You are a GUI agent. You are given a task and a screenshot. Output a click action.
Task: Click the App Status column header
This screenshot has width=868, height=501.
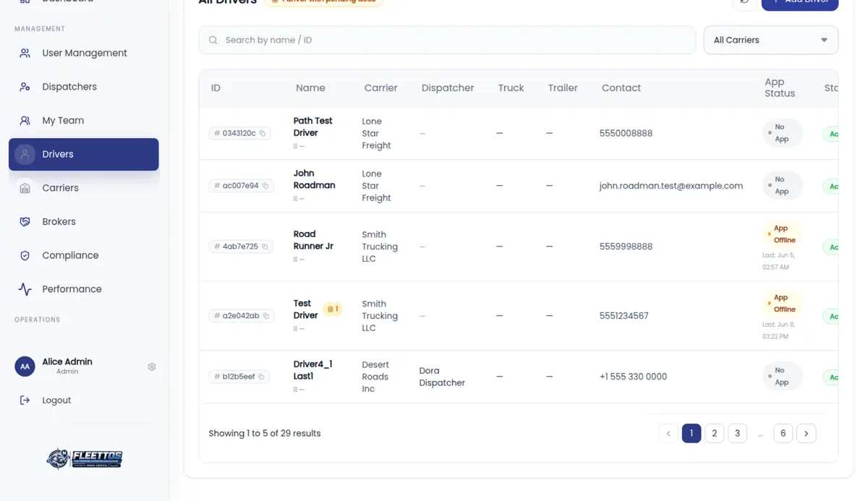[x=780, y=88]
